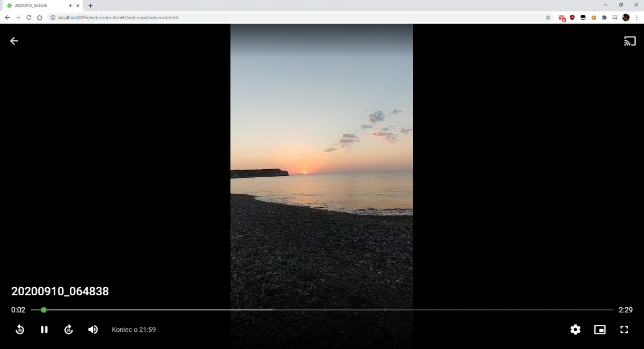Viewport: 644px width, 349px height.
Task: View site information in the address bar
Action: point(53,17)
